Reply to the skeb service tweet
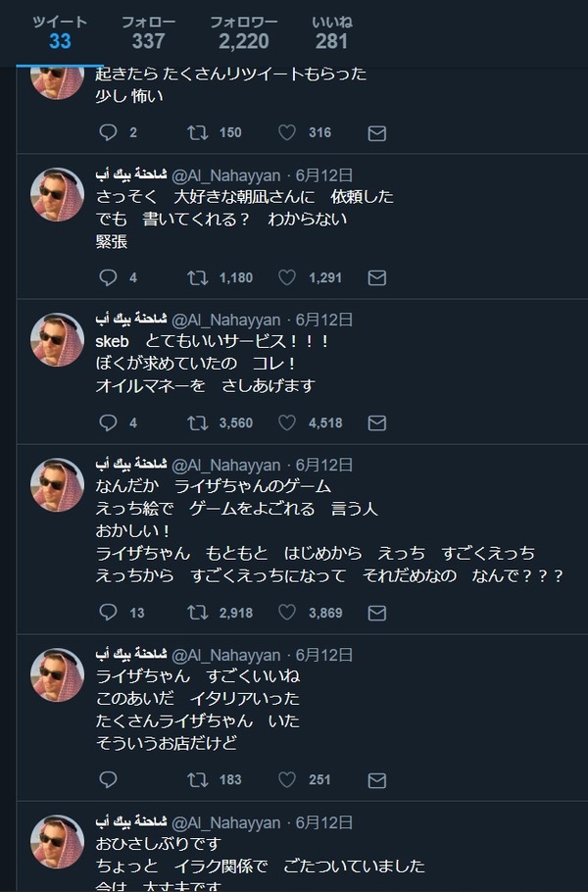This screenshot has height=892, width=588. tap(108, 422)
